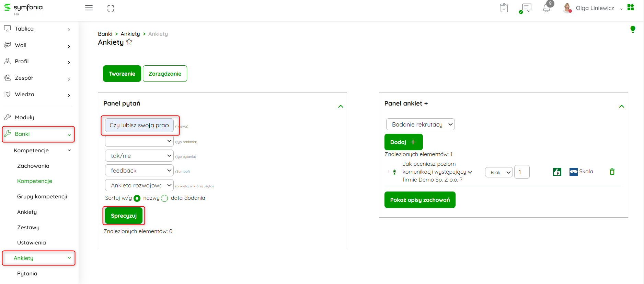Delete the survey question with trash icon
The width and height of the screenshot is (644, 284).
612,172
